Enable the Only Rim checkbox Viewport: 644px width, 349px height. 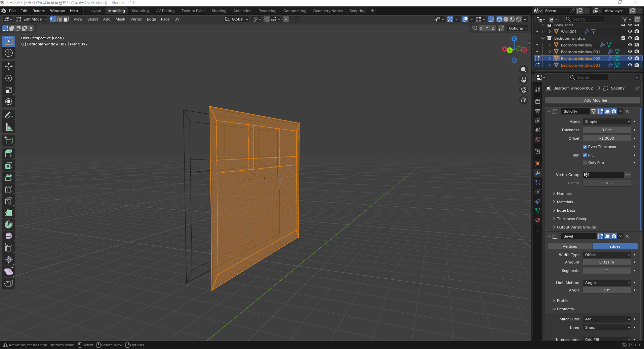coord(585,163)
